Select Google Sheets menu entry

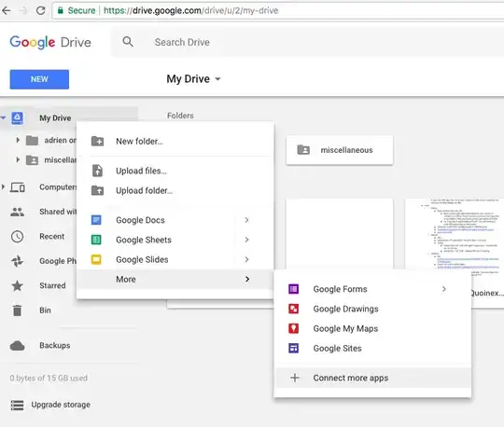pos(175,240)
